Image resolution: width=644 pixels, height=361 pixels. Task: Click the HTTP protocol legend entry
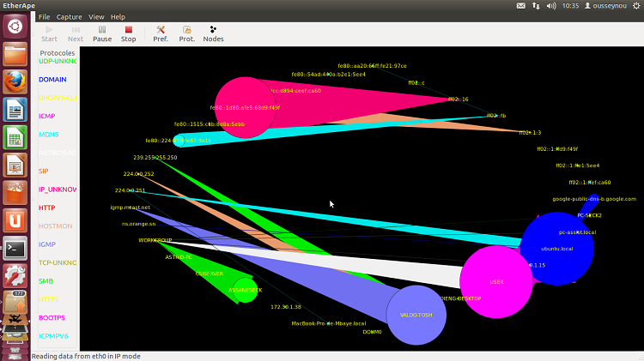point(46,208)
